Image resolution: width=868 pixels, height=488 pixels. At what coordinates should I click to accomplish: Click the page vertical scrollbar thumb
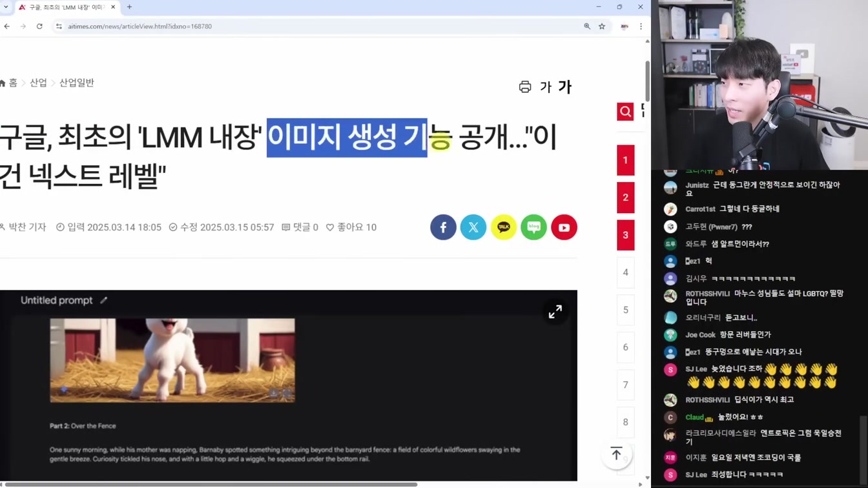tap(647, 81)
